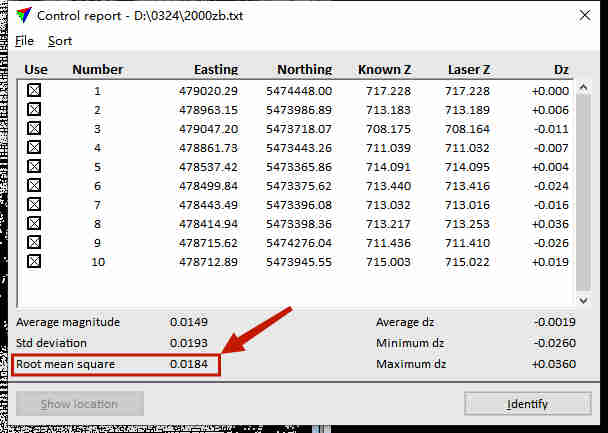
Task: Toggle Use checkbox for point 8
Action: click(34, 224)
